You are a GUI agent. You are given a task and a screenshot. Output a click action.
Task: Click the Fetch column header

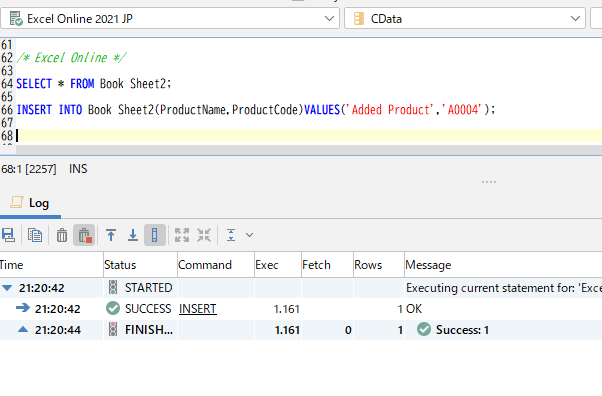327,265
